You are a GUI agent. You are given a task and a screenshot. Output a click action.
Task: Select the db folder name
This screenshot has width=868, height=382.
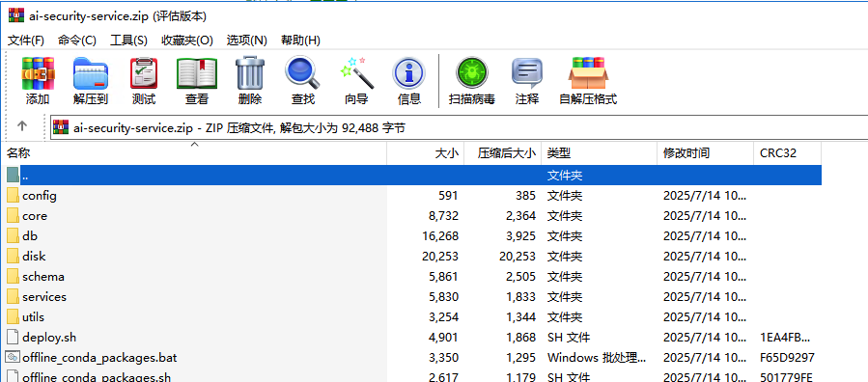pyautogui.click(x=30, y=236)
